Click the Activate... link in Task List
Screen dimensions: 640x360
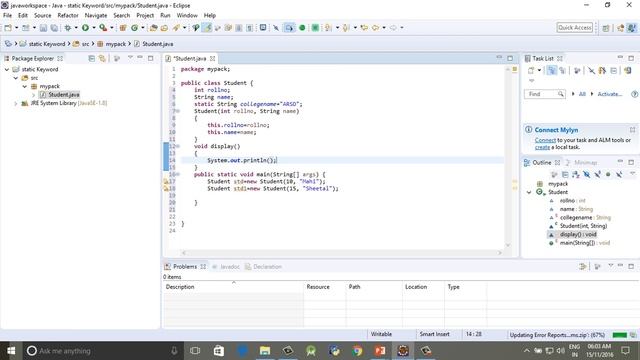click(609, 94)
